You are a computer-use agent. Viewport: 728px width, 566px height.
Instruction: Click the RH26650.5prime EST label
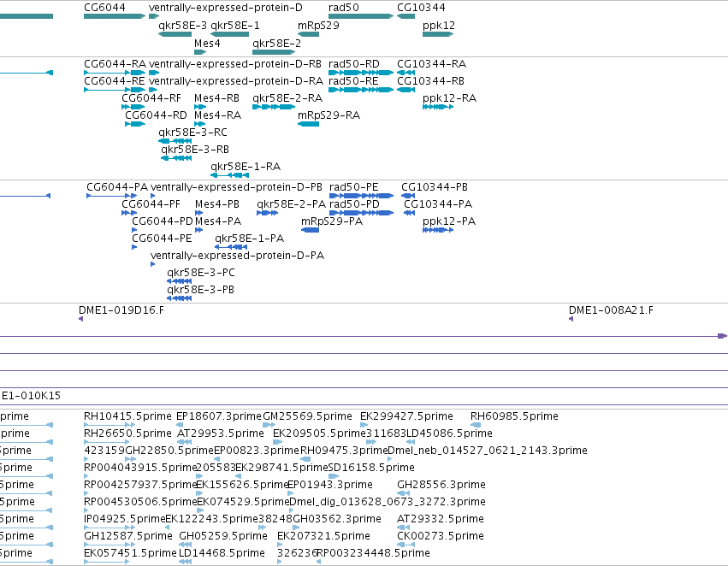click(x=127, y=433)
